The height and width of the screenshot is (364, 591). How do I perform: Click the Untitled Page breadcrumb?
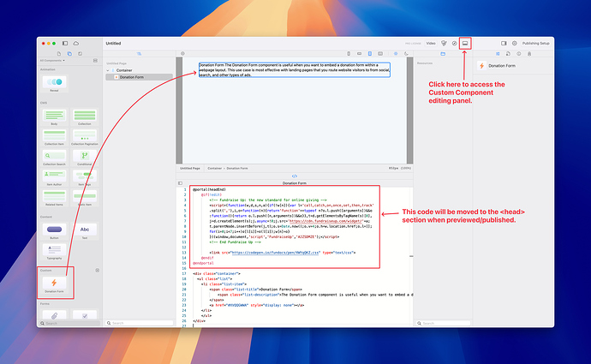coord(190,169)
